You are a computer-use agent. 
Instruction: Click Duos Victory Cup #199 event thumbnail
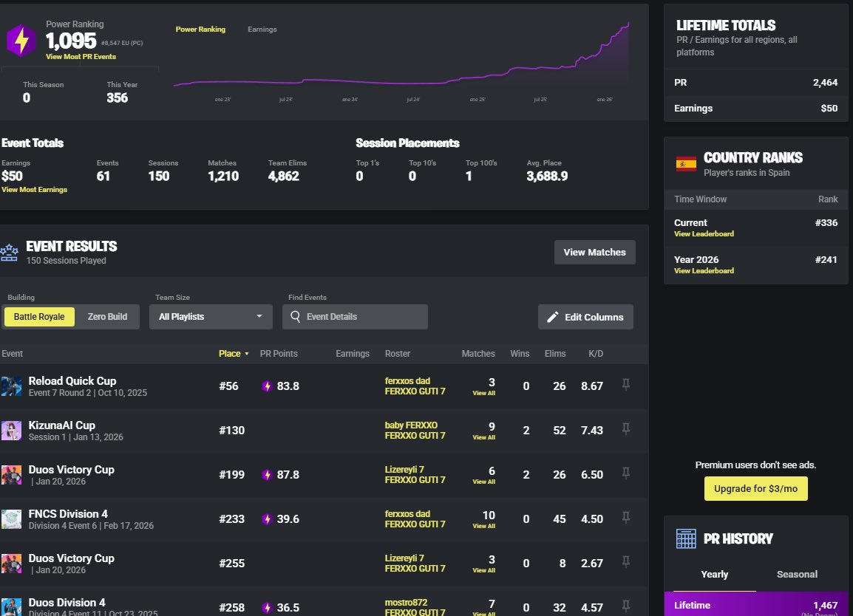pyautogui.click(x=11, y=475)
